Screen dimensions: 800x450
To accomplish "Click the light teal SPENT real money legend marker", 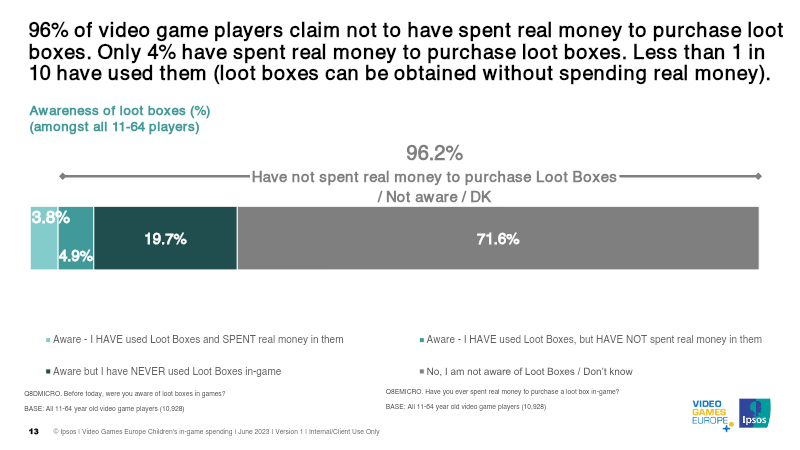I will (48, 340).
